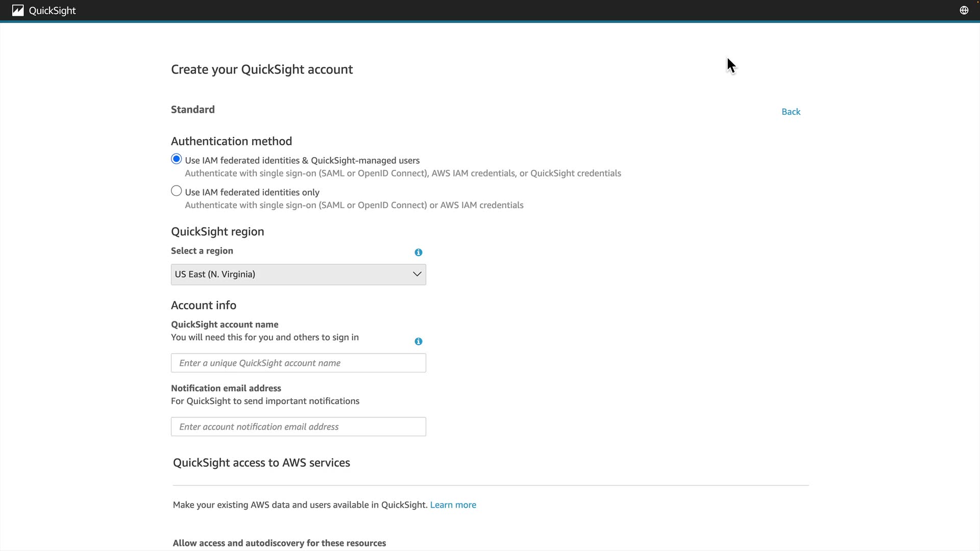Click the Standard edition heading
This screenshot has width=980, height=551.
point(193,110)
